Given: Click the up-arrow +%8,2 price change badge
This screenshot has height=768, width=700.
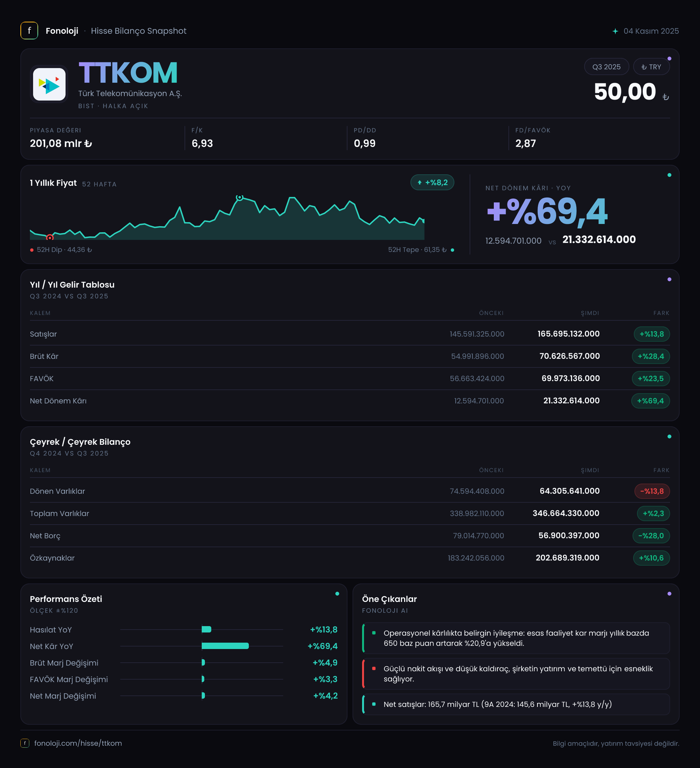Looking at the screenshot, I should click(432, 183).
